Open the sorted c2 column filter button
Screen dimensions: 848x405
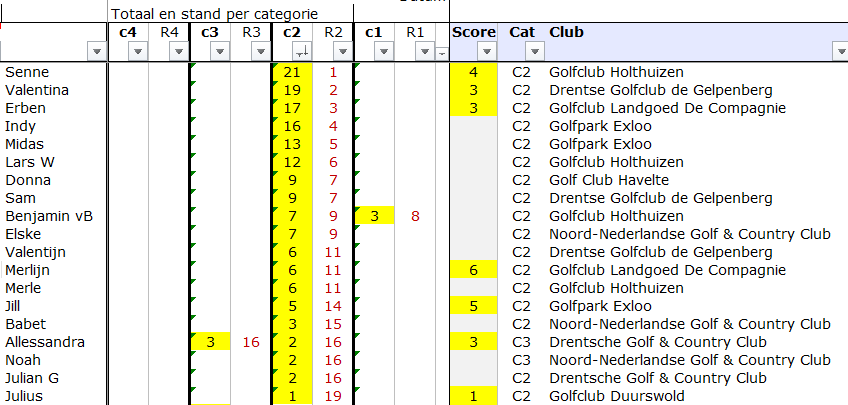click(303, 52)
